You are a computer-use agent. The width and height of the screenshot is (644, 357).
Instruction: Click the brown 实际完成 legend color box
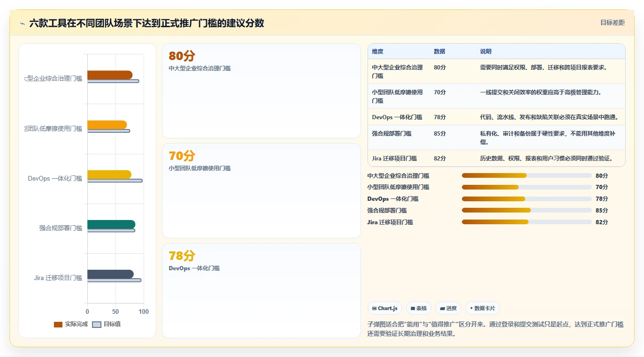pos(58,324)
